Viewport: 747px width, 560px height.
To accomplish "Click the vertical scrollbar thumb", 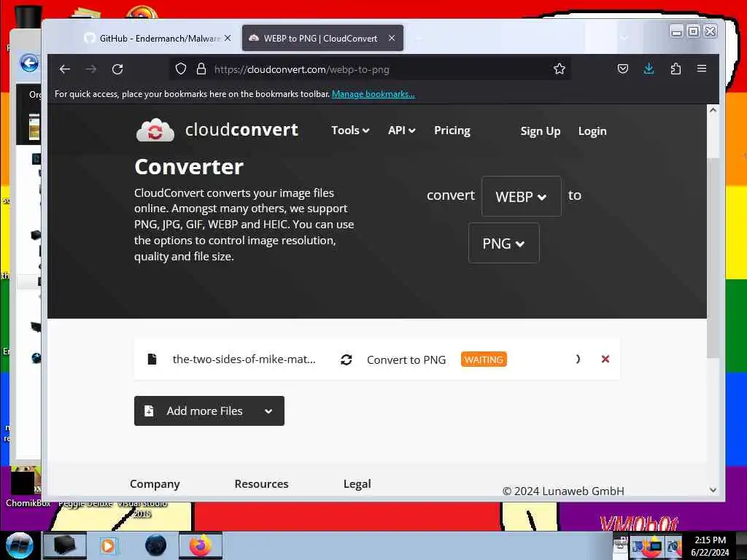I will pyautogui.click(x=713, y=257).
